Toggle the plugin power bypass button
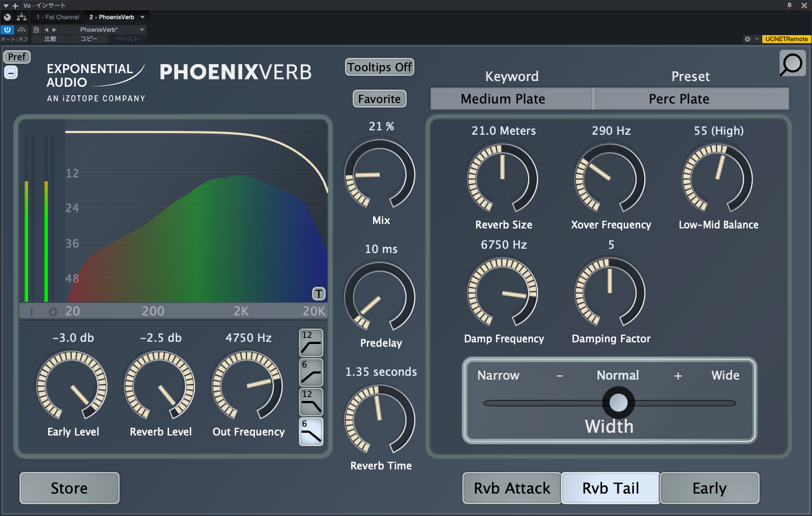The image size is (812, 516). tap(8, 30)
